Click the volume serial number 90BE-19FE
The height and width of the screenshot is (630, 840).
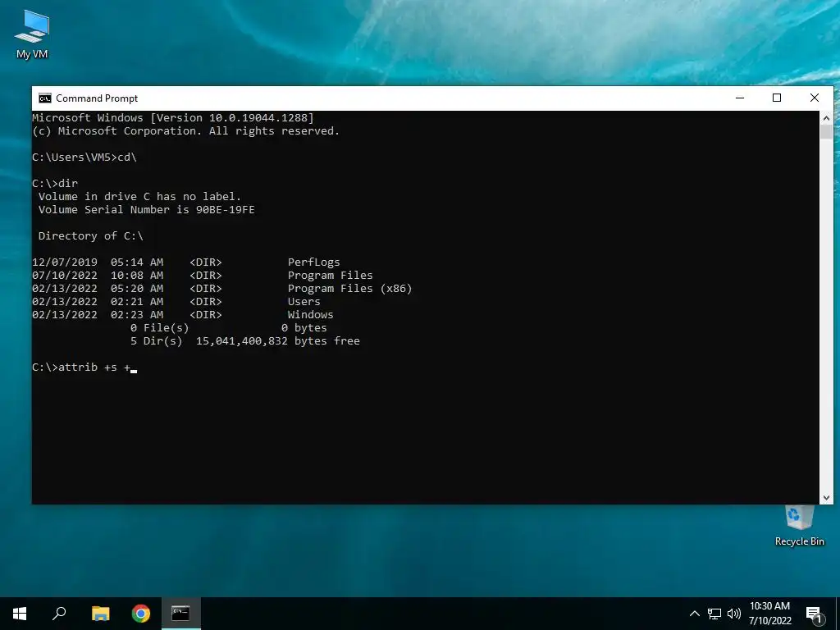[x=225, y=209]
